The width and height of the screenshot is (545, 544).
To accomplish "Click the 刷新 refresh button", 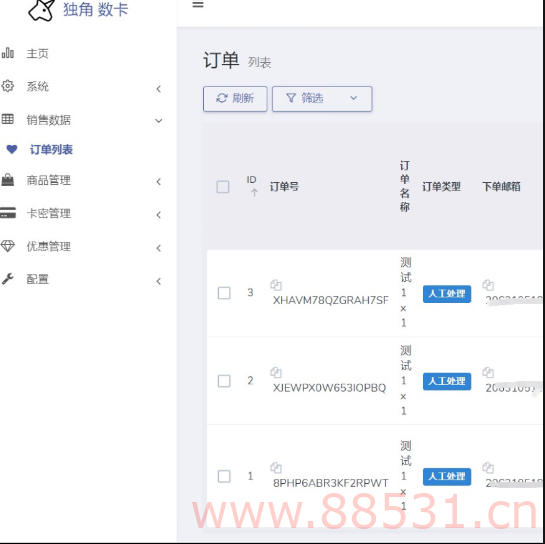I will pos(235,99).
